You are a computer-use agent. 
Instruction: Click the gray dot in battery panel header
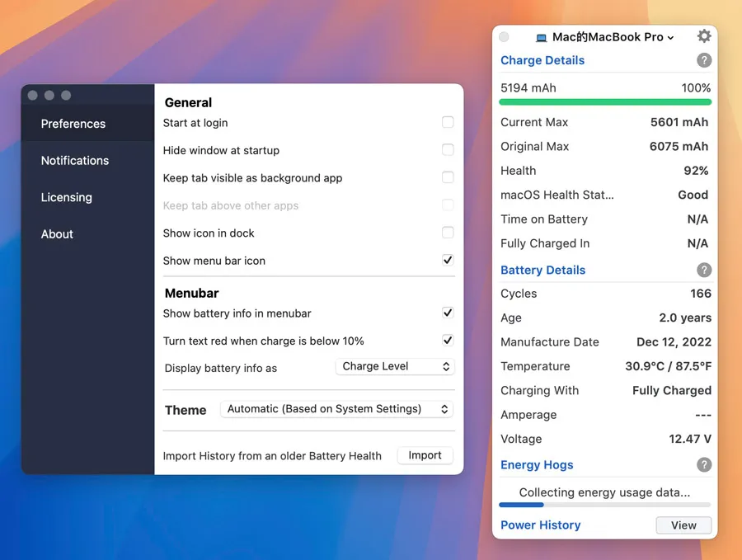click(504, 37)
